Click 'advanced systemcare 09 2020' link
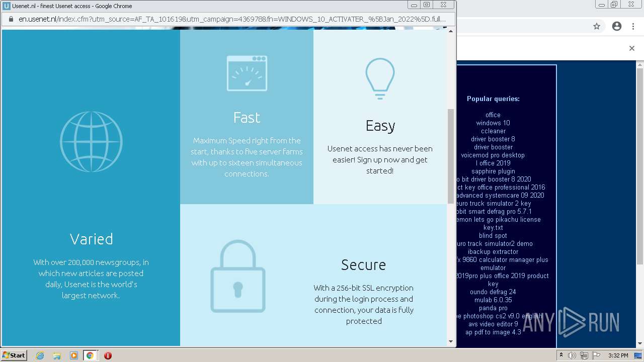644x362 pixels. coord(500,195)
